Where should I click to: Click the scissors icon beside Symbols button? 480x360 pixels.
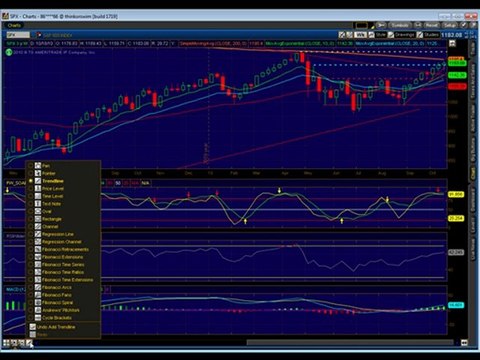click(381, 25)
